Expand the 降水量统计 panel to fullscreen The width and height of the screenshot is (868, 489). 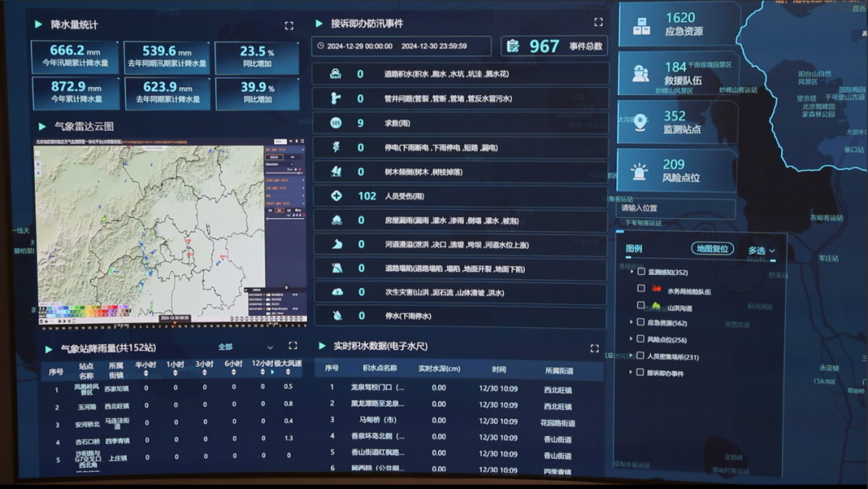click(x=289, y=26)
